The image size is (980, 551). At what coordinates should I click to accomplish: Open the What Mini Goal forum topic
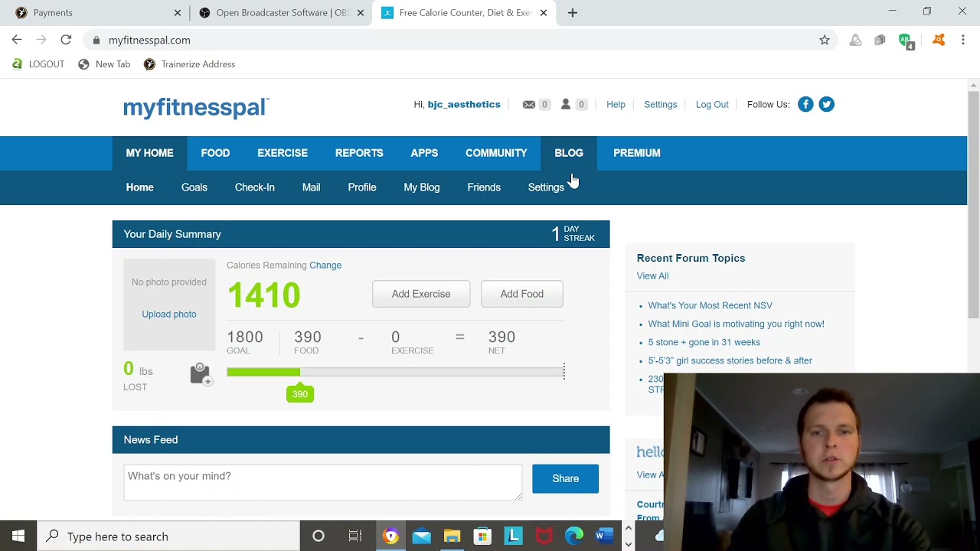pos(737,324)
